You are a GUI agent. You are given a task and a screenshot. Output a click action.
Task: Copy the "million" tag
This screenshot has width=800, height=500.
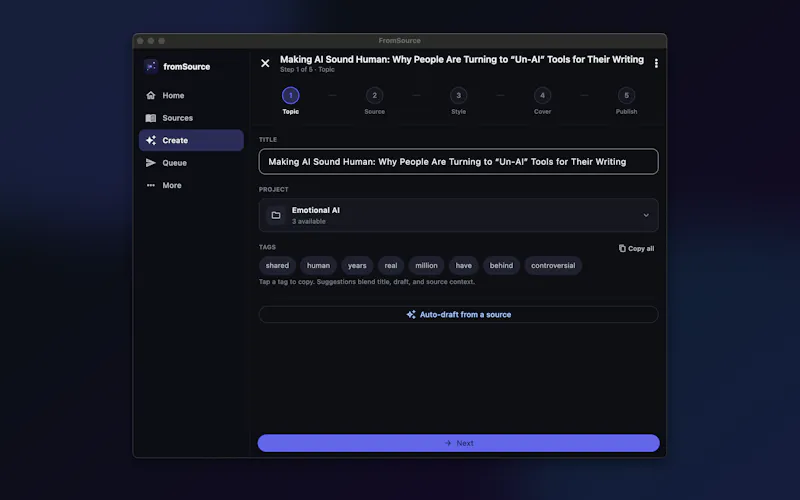(426, 265)
